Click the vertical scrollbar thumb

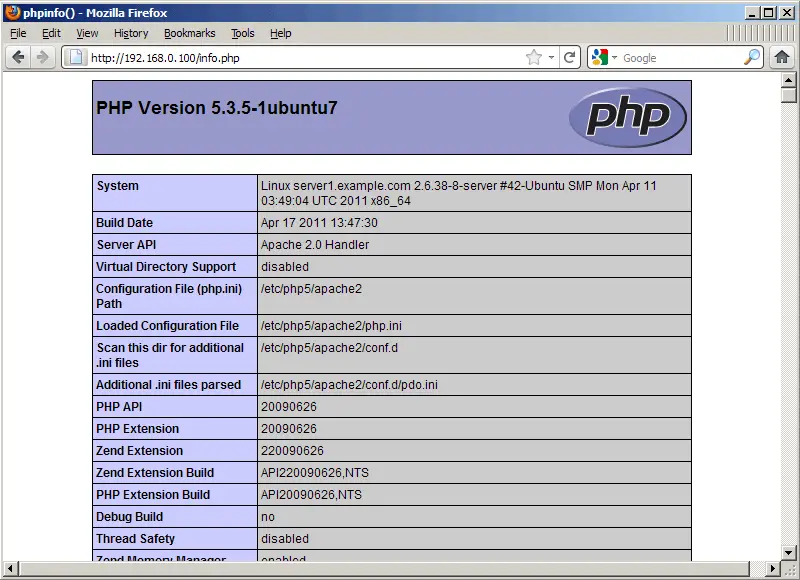point(788,94)
